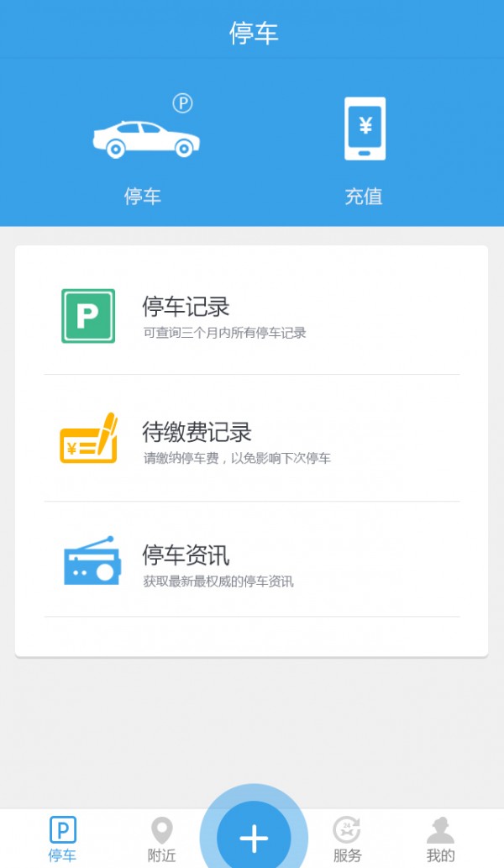Tap the yellow cheque and pen icon
Image resolution: width=504 pixels, height=868 pixels.
[x=88, y=439]
